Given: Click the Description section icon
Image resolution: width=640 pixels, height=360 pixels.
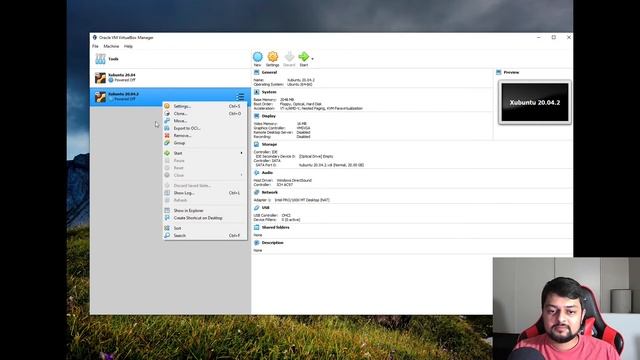Looking at the screenshot, I should click(x=257, y=243).
